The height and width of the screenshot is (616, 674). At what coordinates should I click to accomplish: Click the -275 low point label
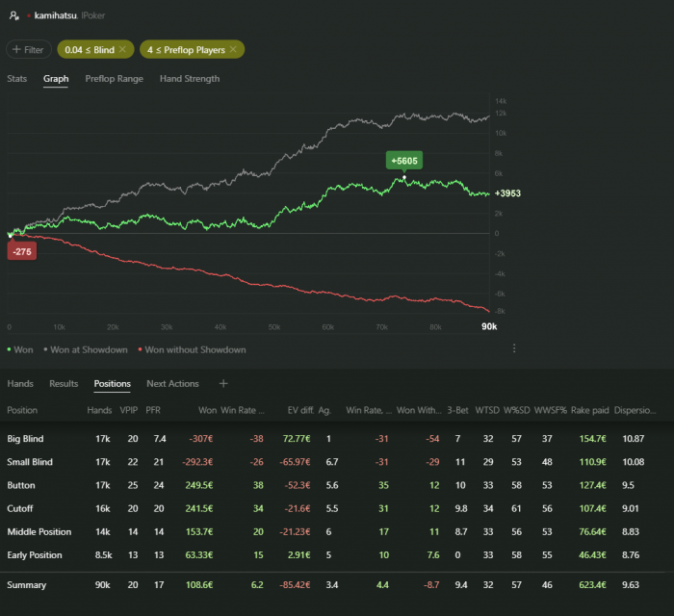pos(20,250)
